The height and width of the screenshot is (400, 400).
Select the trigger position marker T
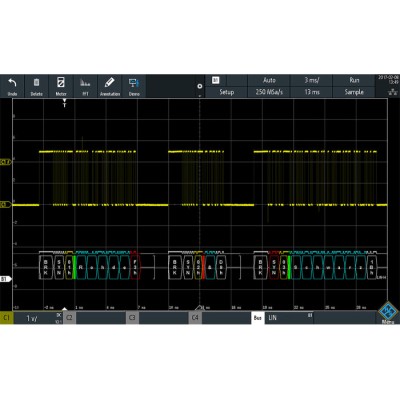click(x=65, y=103)
